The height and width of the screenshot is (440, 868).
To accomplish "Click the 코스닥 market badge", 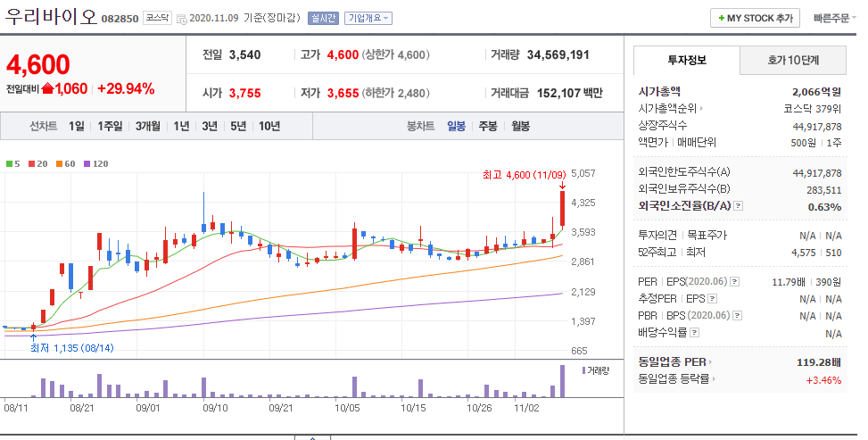I will 157,18.
